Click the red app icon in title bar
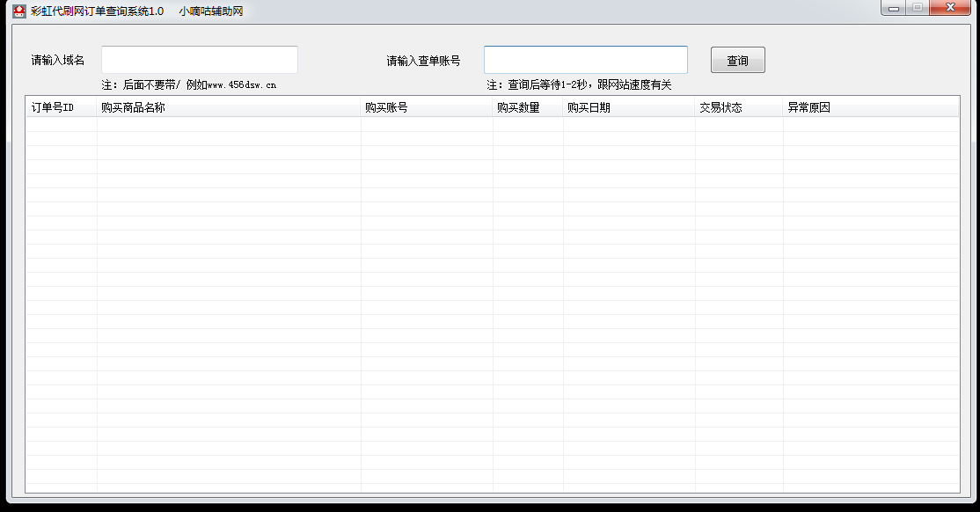 [18, 11]
